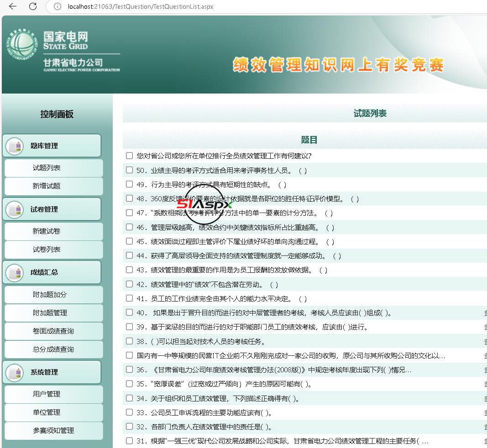Screen dimensions: 487x448
Task: Check the box for question 32
Action: pos(129,427)
